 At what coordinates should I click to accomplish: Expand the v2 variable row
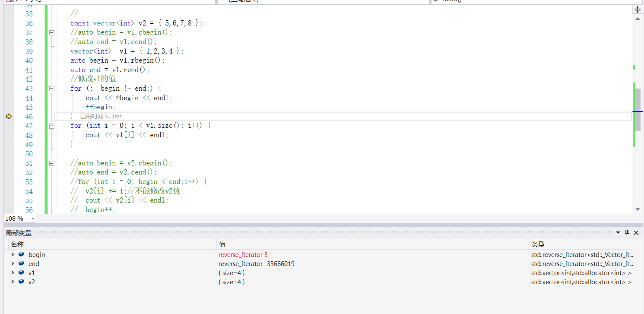pos(13,282)
